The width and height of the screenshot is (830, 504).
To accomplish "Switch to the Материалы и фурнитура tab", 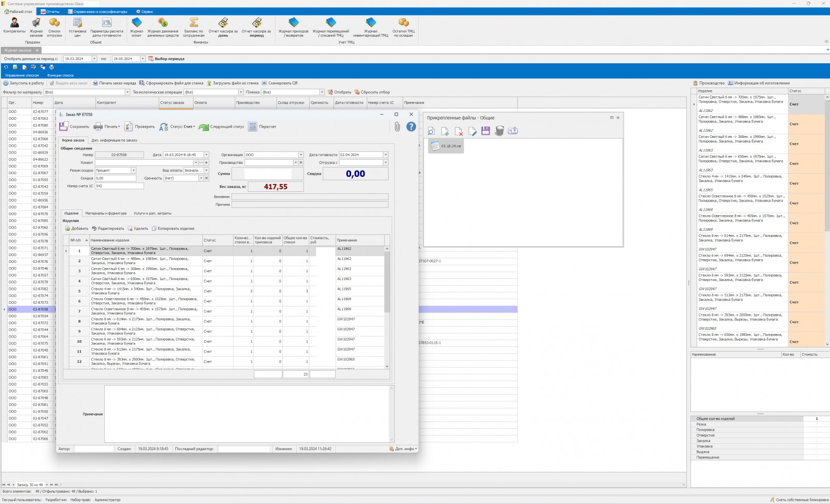I will tap(106, 213).
